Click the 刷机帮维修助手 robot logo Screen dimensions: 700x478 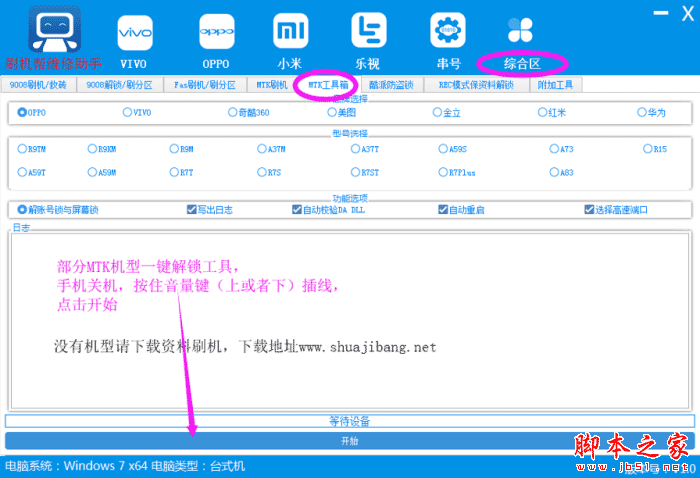[x=54, y=29]
